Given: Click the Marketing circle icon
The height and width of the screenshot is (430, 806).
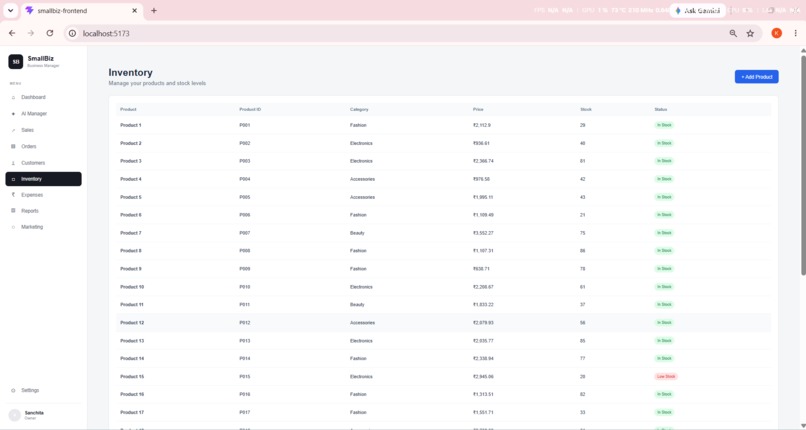Looking at the screenshot, I should click(x=13, y=227).
